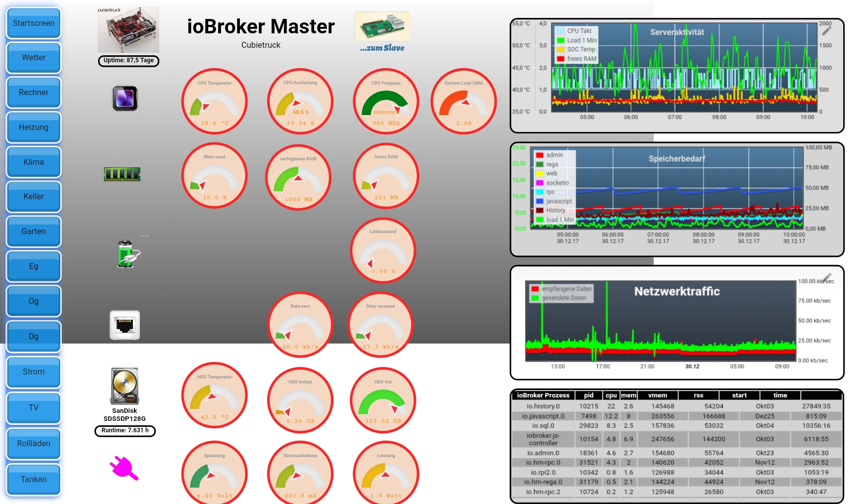Click the SanDisk hard drive icon

click(x=124, y=386)
